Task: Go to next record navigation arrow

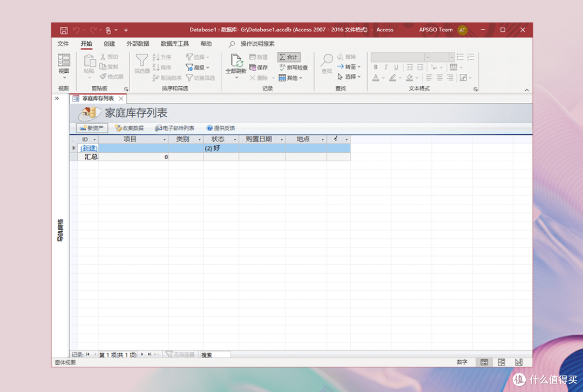Action: click(x=142, y=354)
